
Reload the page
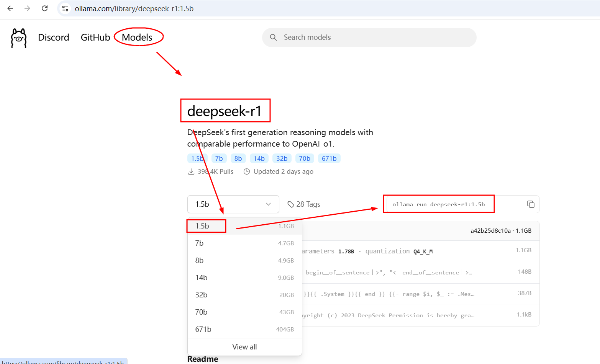[x=45, y=8]
